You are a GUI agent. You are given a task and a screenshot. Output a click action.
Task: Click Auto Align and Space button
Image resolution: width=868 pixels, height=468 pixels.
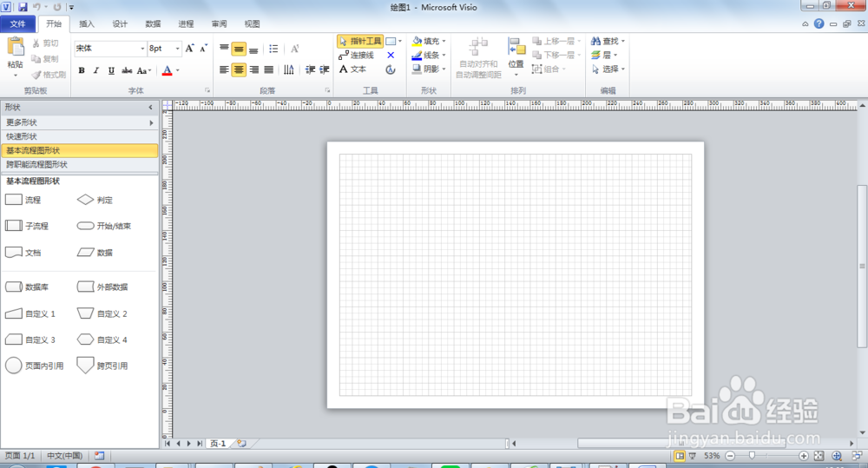pos(478,58)
